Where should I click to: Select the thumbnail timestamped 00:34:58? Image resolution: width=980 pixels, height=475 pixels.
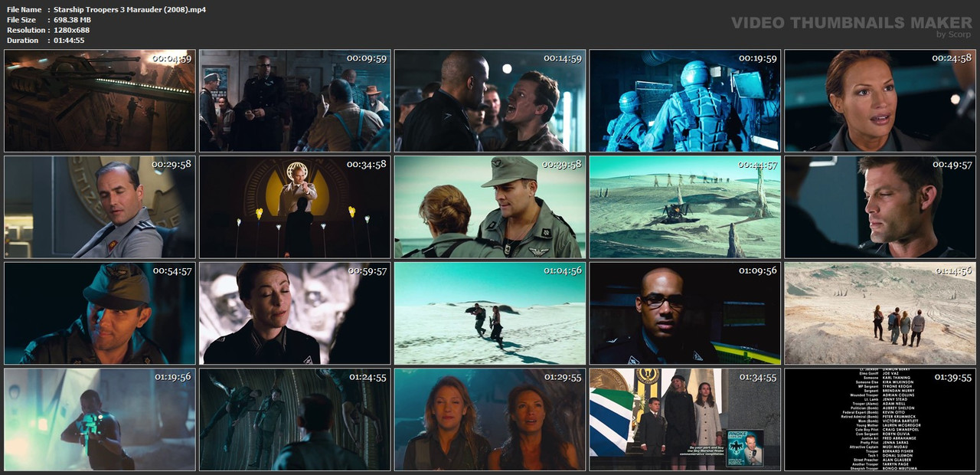295,207
